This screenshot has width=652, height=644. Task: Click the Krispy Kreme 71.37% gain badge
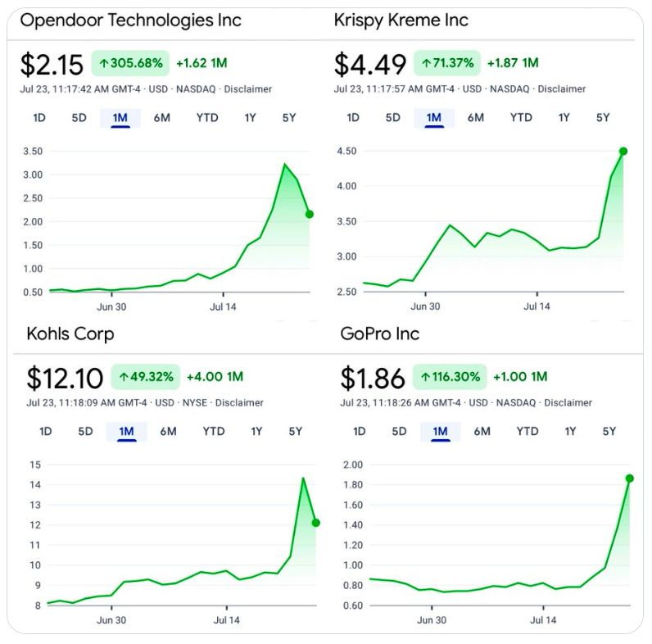447,62
